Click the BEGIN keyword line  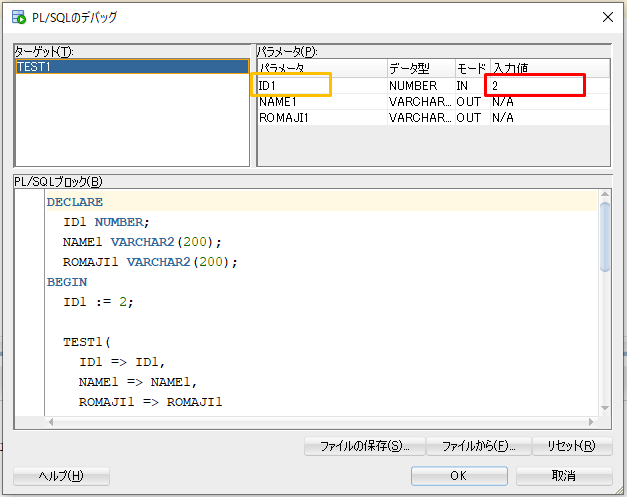pyautogui.click(x=67, y=282)
